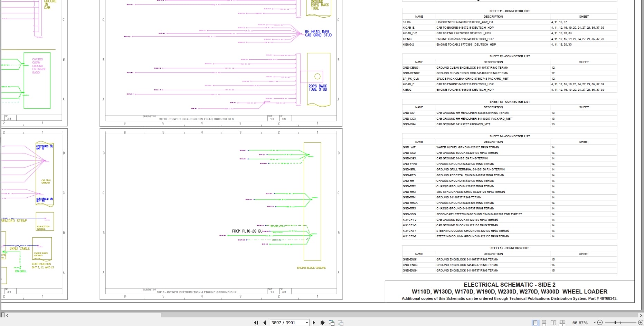This screenshot has width=644, height=326.
Task: Click the GND-SSG connector name
Action: pyautogui.click(x=409, y=214)
